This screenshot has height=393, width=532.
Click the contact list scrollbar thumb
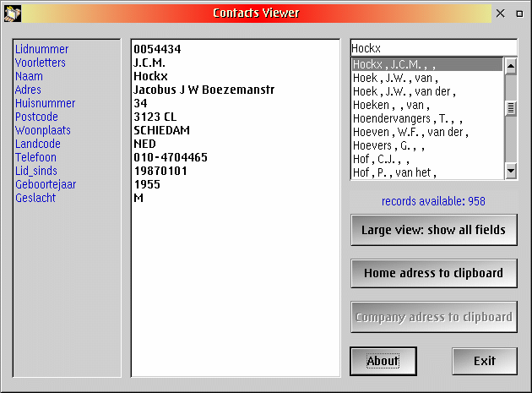(510, 107)
